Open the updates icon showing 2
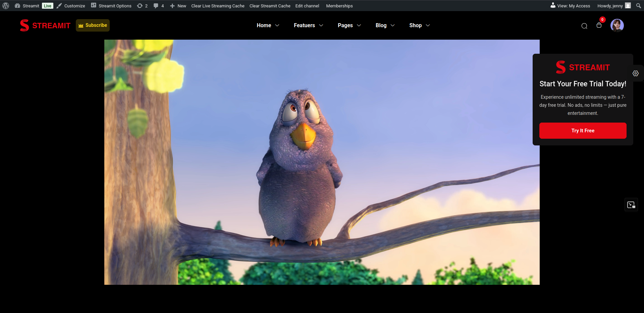644x313 pixels. [142, 6]
